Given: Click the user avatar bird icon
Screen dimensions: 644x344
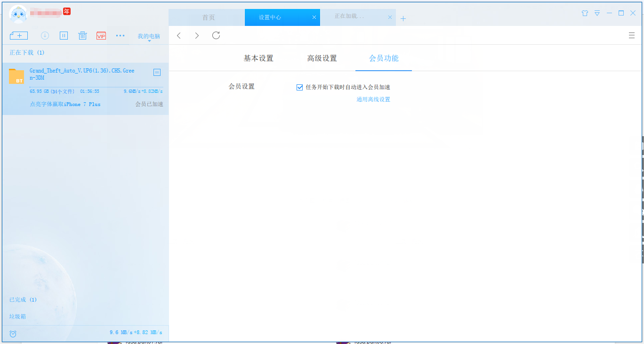Looking at the screenshot, I should click(x=18, y=14).
